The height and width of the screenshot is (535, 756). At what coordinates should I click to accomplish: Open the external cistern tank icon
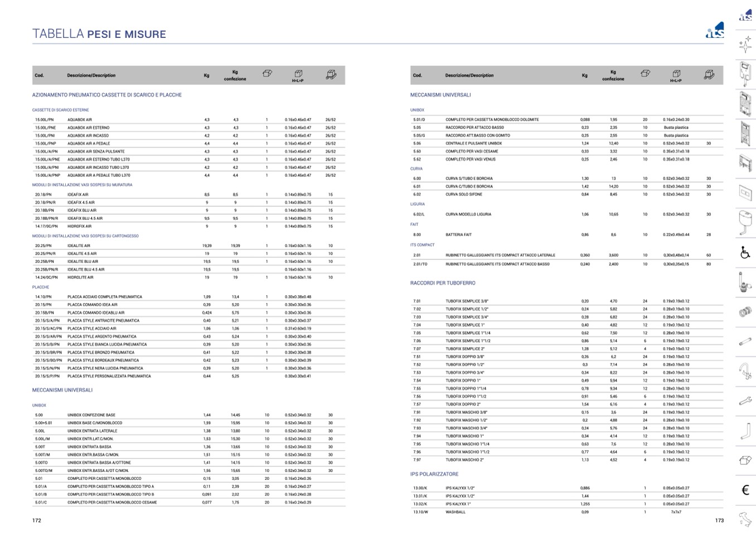click(745, 222)
